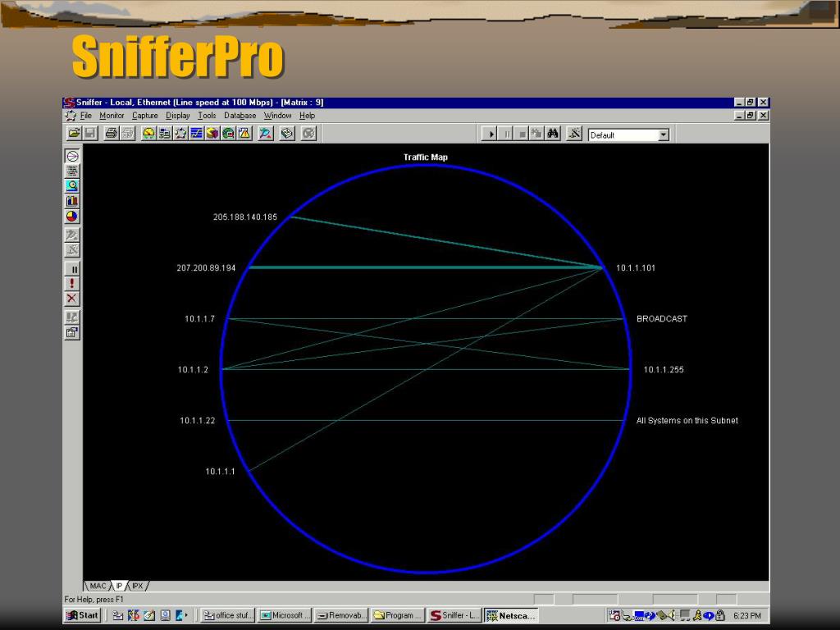Screen dimensions: 840x630
Task: Select host 10.1.1.7 label
Action: (200, 319)
